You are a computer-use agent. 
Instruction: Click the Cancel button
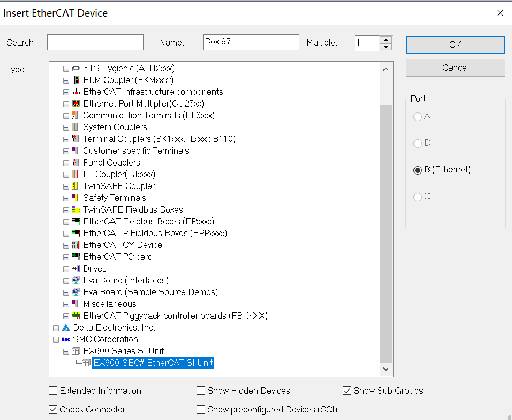coord(455,67)
